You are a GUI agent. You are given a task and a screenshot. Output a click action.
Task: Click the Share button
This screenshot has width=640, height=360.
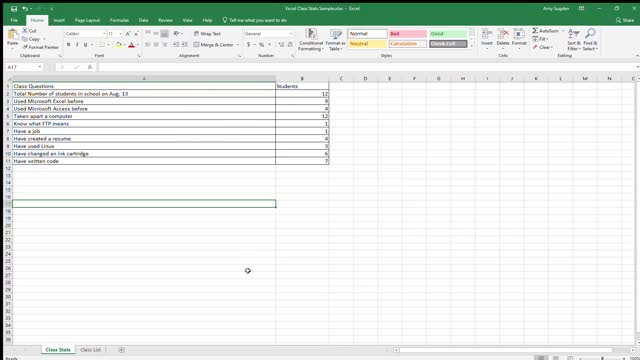pyautogui.click(x=625, y=20)
